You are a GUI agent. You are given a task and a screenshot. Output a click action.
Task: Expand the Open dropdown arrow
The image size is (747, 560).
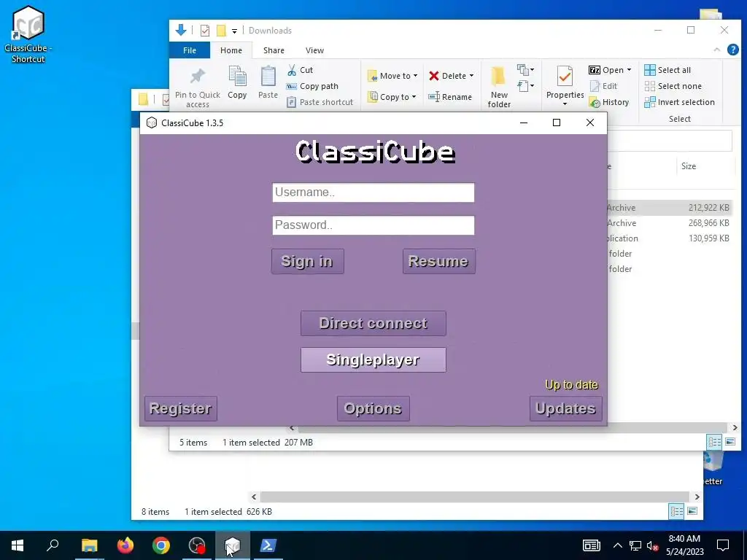(629, 70)
